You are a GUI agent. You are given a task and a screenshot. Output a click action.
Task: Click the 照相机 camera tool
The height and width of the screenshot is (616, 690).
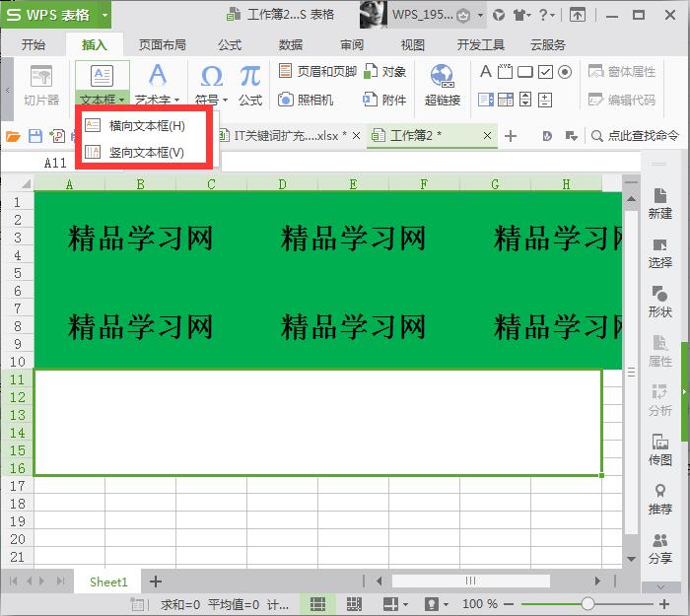pos(306,100)
